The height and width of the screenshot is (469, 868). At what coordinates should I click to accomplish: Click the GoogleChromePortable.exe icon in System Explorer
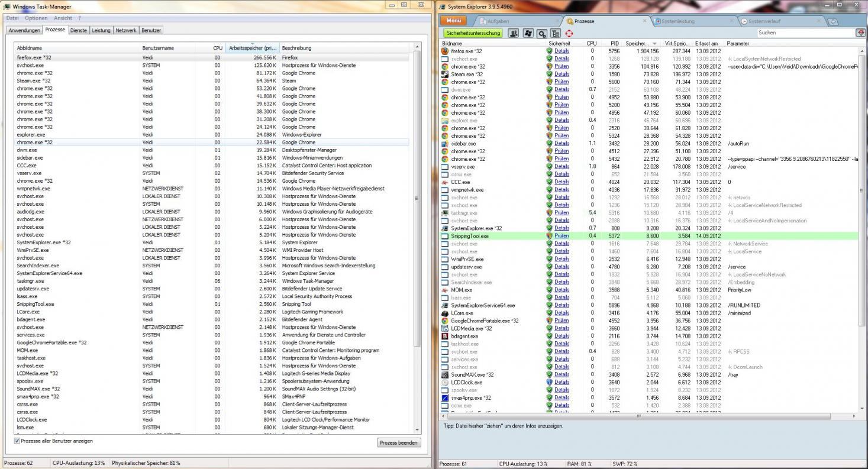[445, 321]
